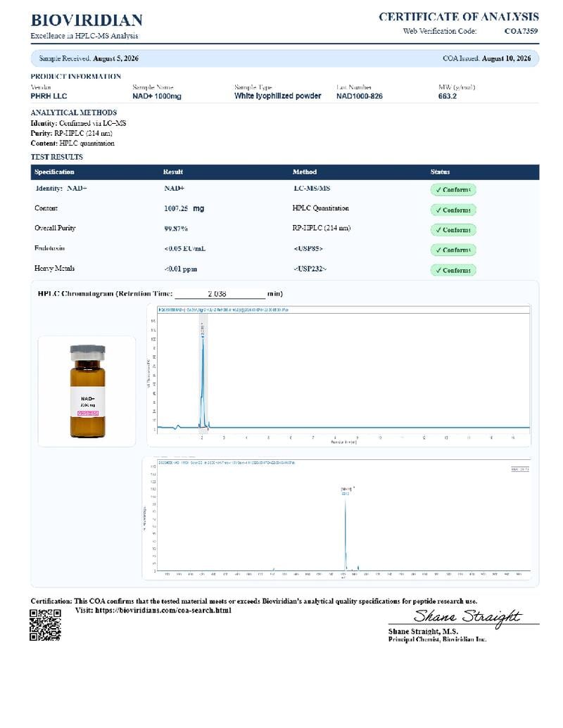The width and height of the screenshot is (563, 728).
Task: Click the Status column header
Action: pos(440,172)
